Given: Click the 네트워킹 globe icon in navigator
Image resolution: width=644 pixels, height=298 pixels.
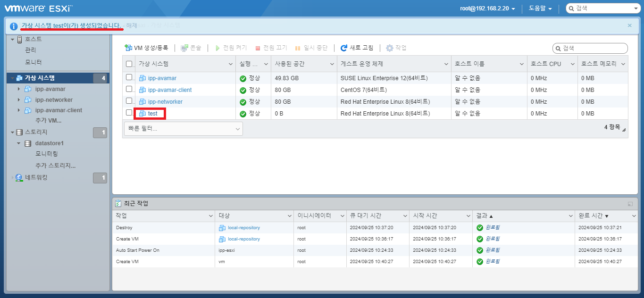Looking at the screenshot, I should pos(19,178).
